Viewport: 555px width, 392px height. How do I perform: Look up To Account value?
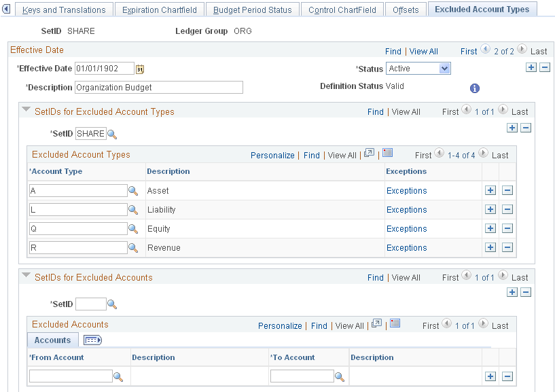340,377
